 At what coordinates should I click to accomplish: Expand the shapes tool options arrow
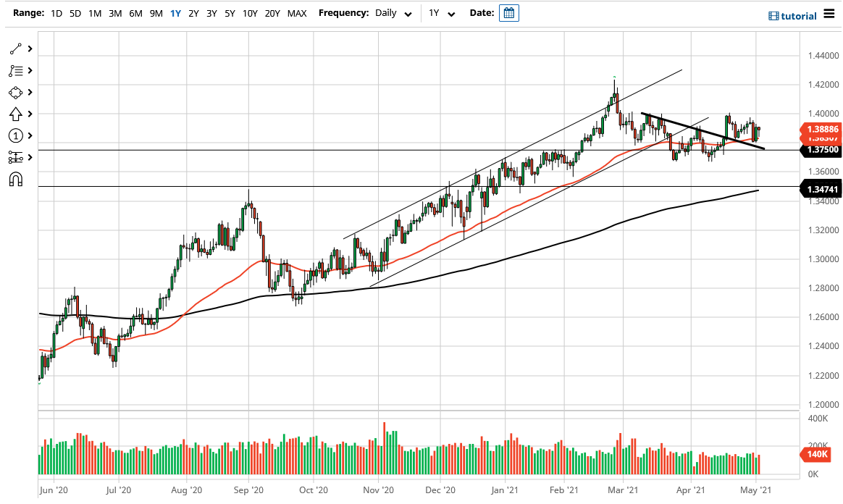(30, 93)
